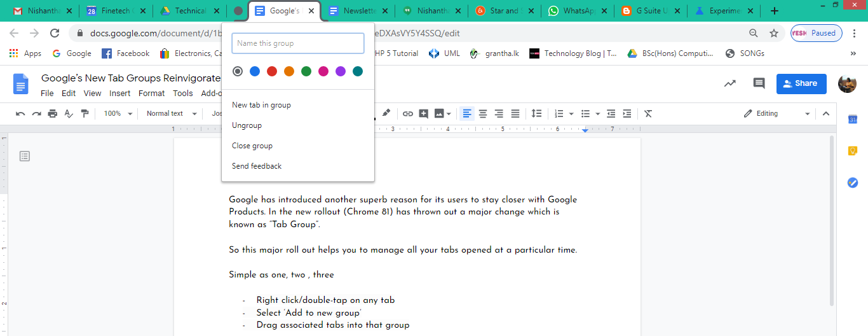
Task: Open line spacing options
Action: [536, 114]
